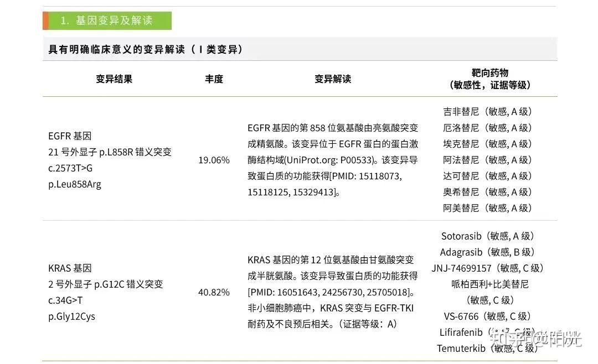Image resolution: width=598 pixels, height=364 pixels.
Task: Click the '丰度' column header
Action: point(214,79)
